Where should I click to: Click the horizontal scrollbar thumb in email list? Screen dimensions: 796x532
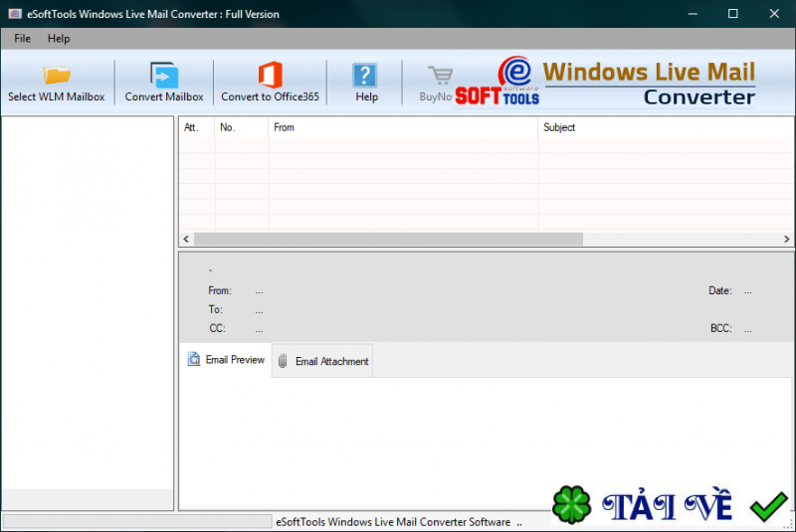[388, 239]
